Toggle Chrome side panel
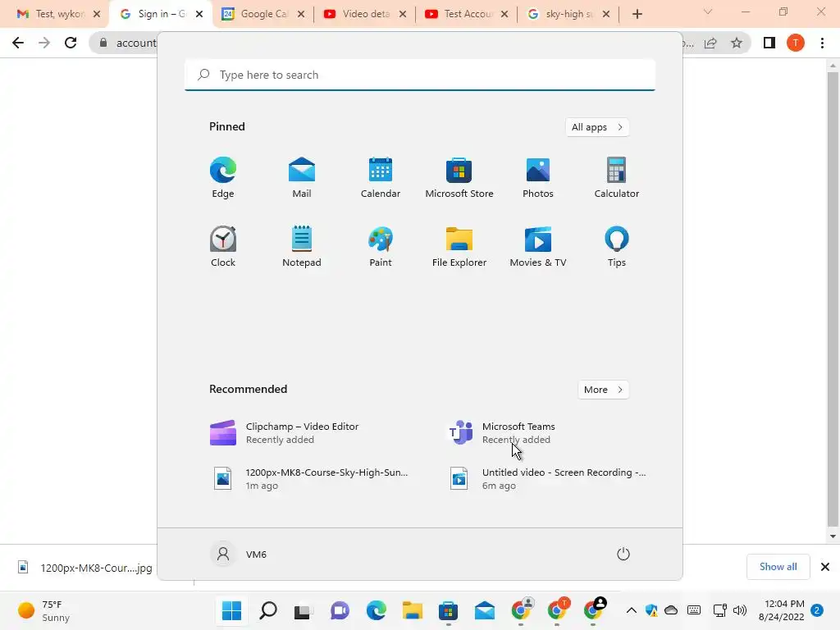Screen dimensions: 840x630 coord(769,43)
